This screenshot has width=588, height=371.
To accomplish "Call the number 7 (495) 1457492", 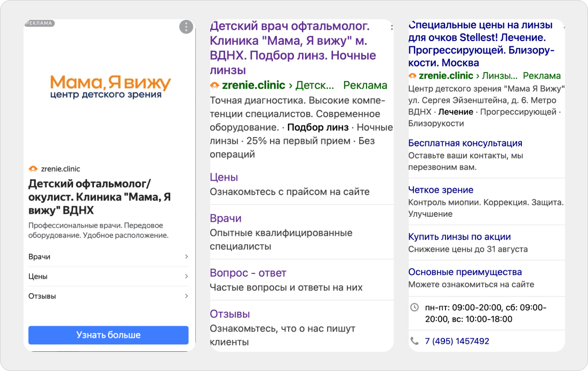I will [x=457, y=341].
